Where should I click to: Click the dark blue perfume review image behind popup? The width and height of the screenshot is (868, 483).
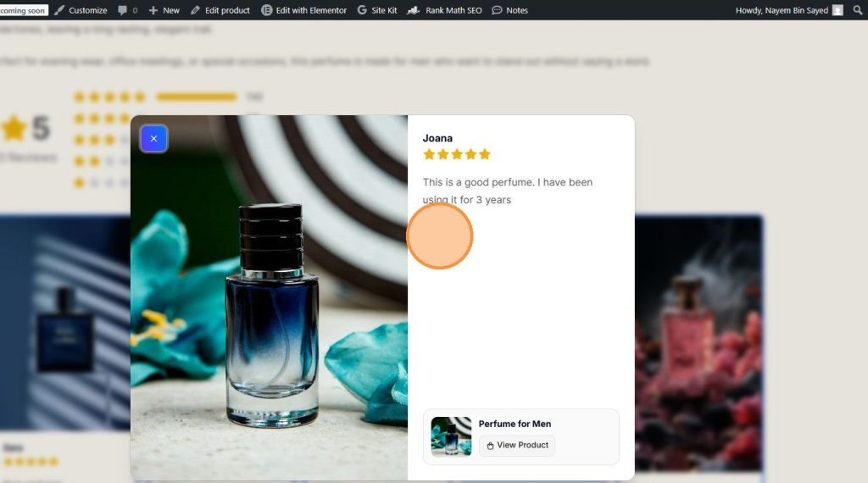[x=65, y=323]
